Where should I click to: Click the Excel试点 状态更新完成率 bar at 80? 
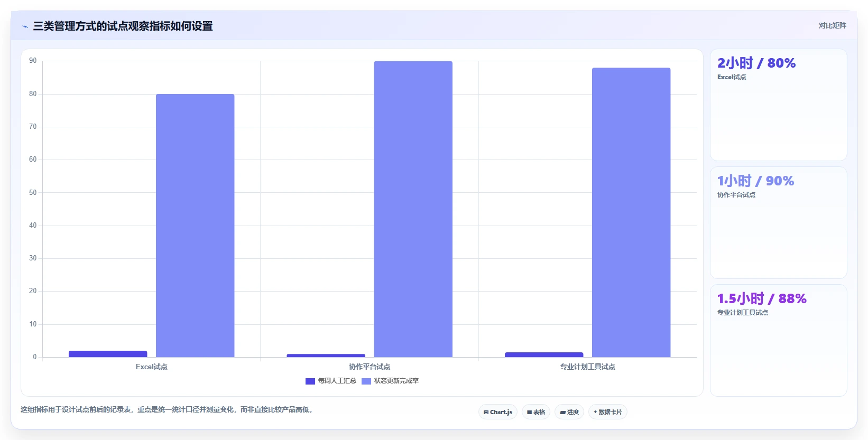coord(195,226)
